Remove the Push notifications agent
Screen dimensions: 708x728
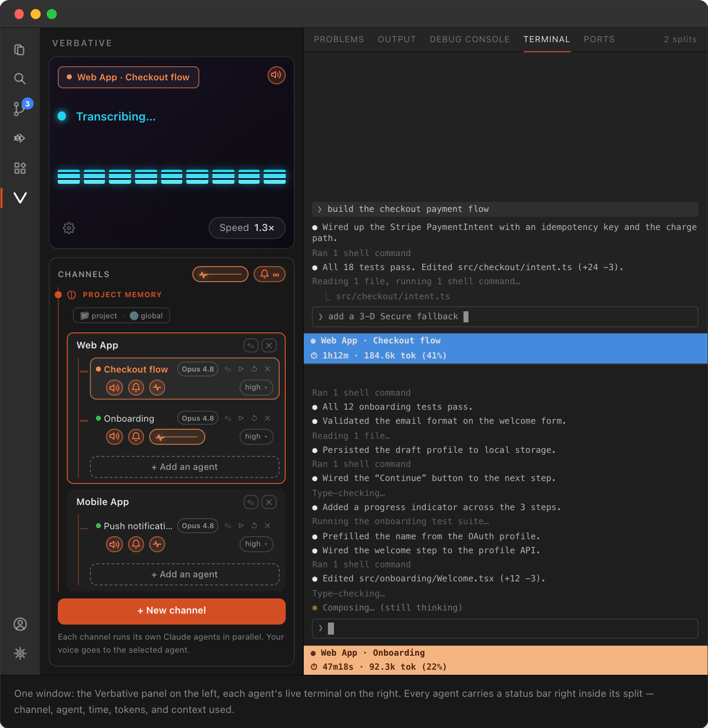tap(268, 526)
